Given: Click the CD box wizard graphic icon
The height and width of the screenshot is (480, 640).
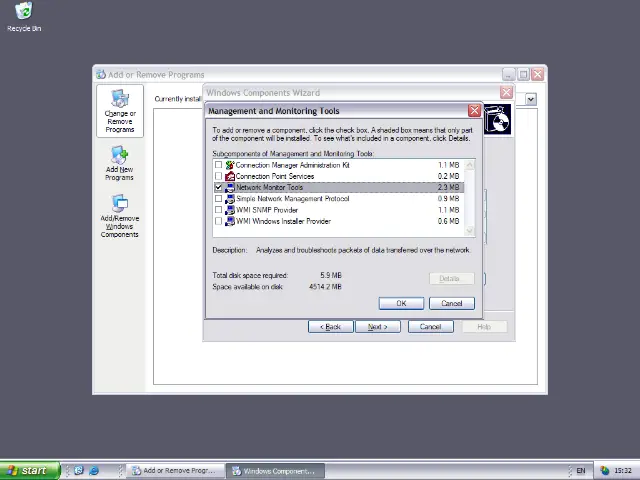Looking at the screenshot, I should pyautogui.click(x=498, y=120).
